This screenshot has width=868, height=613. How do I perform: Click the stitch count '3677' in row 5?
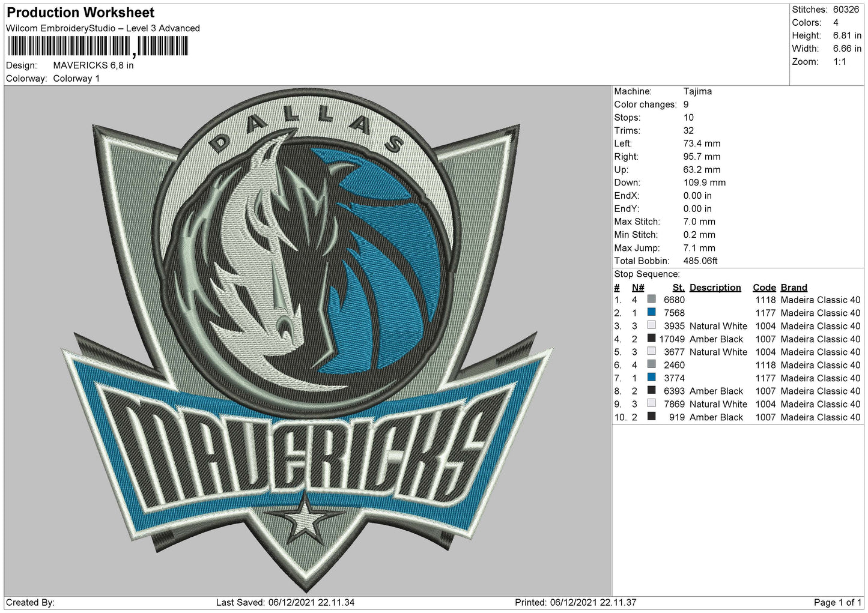click(674, 352)
